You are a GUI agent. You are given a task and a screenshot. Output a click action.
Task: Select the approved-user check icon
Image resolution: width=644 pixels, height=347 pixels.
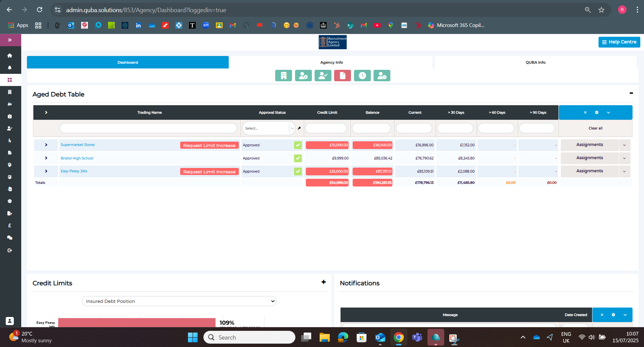[323, 76]
